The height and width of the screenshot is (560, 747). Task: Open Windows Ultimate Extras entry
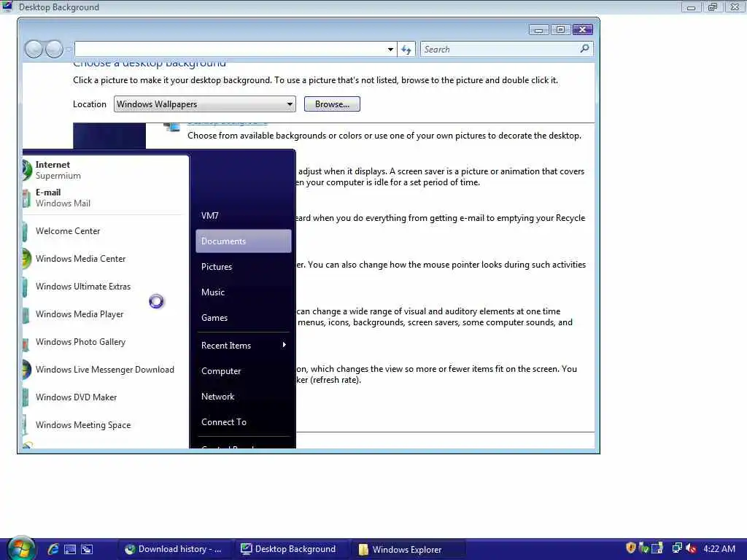(x=102, y=286)
